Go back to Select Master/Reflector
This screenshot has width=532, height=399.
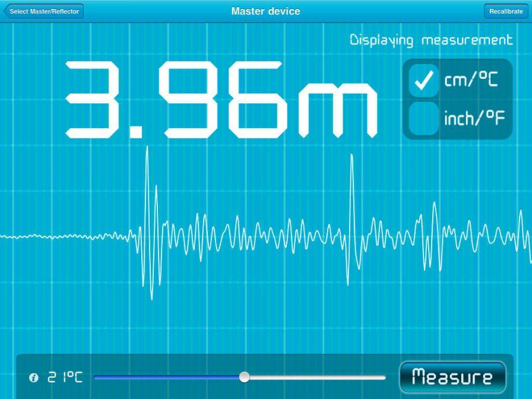click(x=44, y=11)
